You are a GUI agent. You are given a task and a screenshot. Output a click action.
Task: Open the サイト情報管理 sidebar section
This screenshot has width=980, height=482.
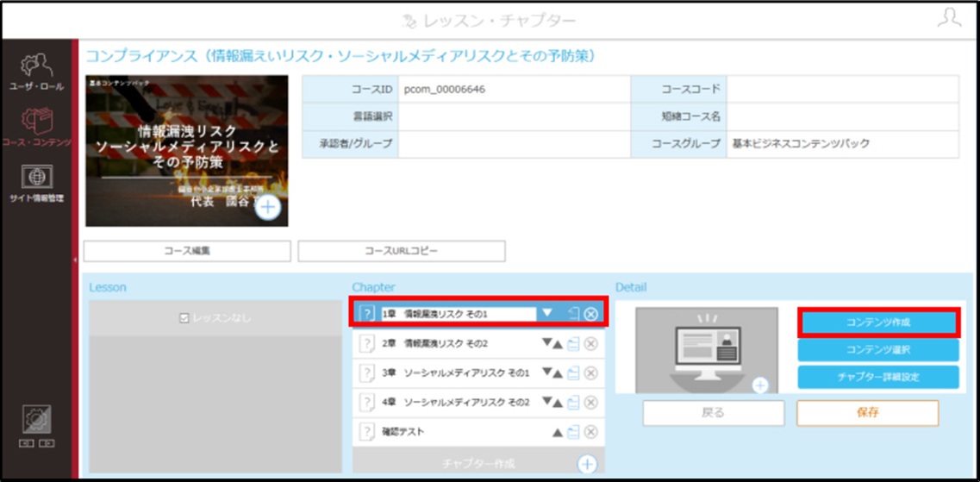35,184
